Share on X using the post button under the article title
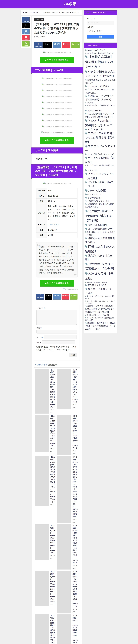Viewport: 138px width, 644px height. coord(48,45)
